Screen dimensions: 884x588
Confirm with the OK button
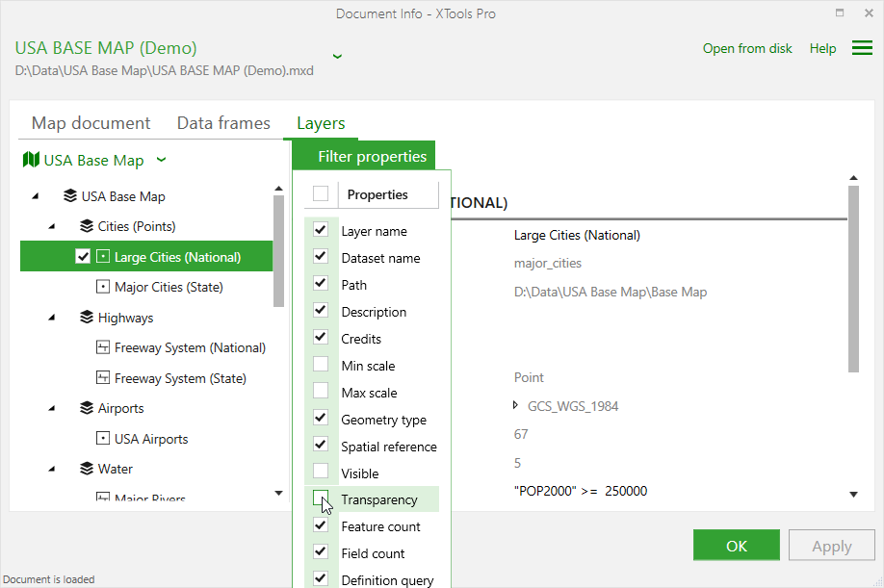point(737,546)
